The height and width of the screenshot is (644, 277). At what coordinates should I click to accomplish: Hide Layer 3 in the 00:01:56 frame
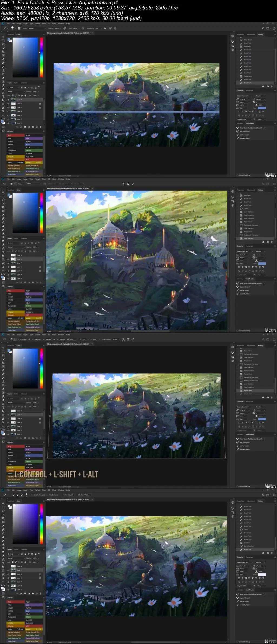coord(8,115)
